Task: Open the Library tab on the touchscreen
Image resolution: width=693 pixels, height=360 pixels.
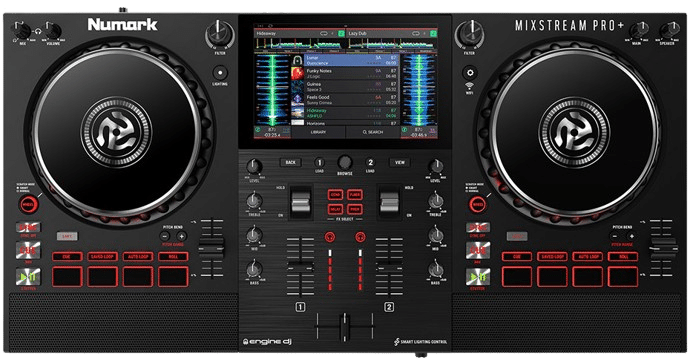Action: [x=318, y=132]
